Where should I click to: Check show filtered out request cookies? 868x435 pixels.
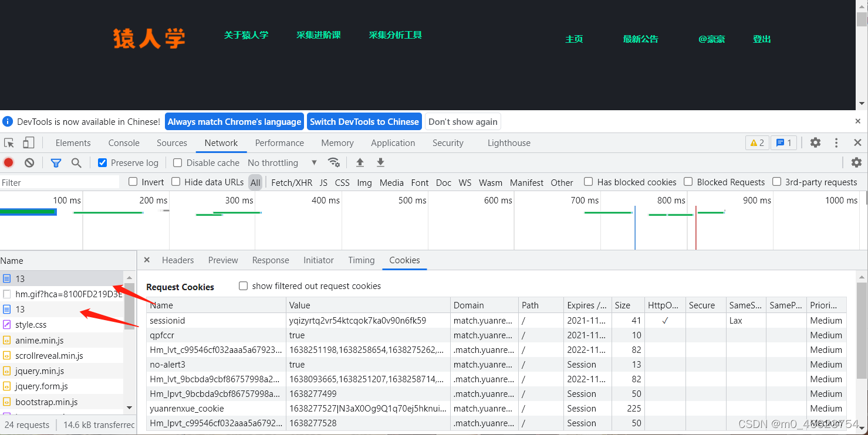tap(243, 286)
